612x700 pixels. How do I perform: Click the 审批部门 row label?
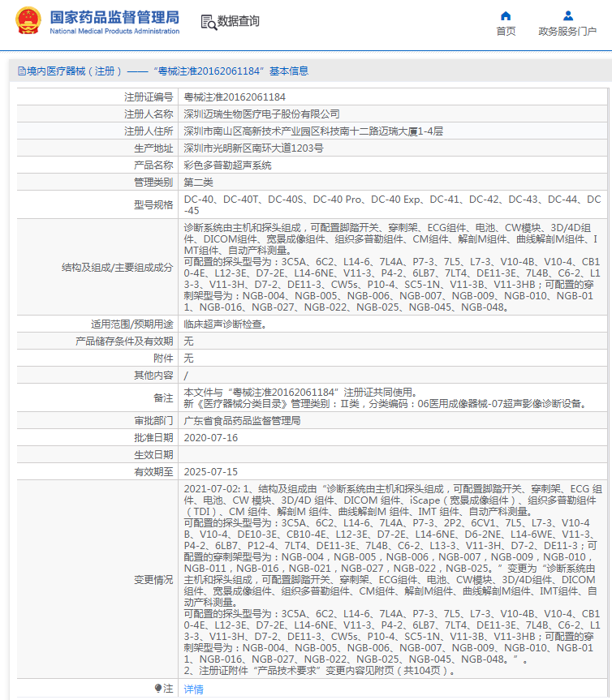coord(153,420)
